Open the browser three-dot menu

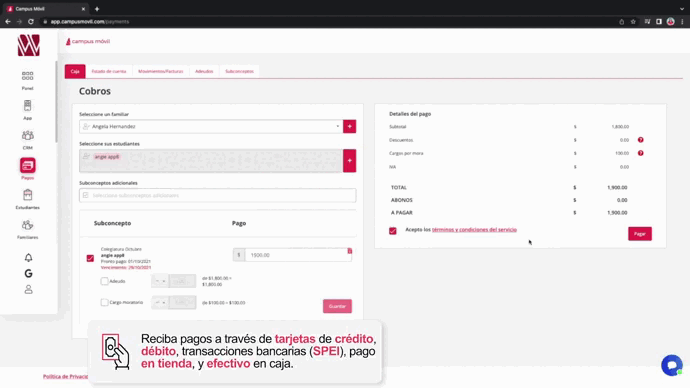[682, 22]
